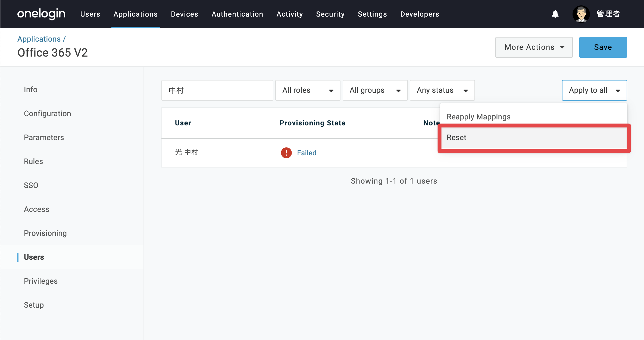Click the Failed provisioning state link
The image size is (644, 340).
(x=307, y=153)
